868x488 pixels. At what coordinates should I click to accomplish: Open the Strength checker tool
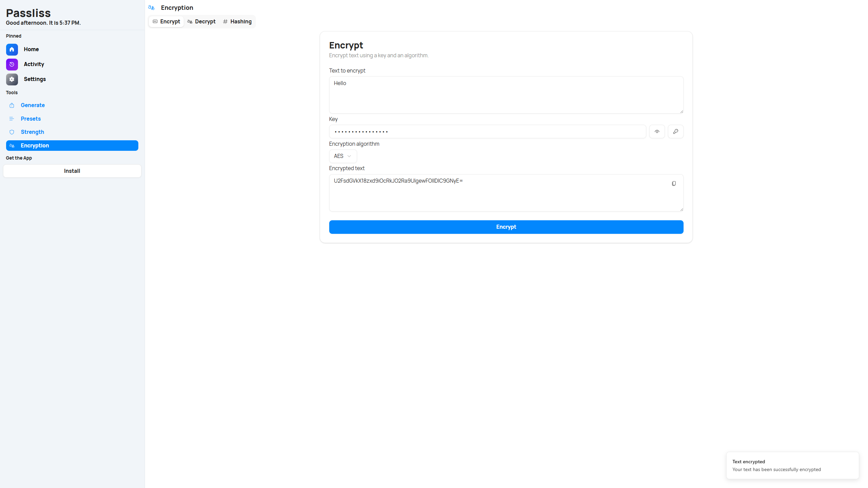tap(32, 132)
